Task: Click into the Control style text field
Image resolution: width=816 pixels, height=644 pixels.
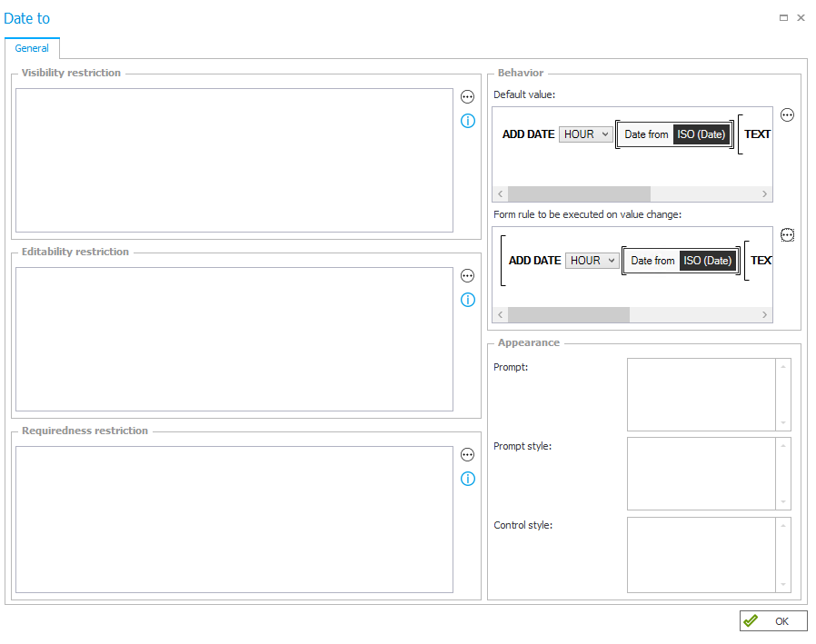Action: (x=702, y=554)
